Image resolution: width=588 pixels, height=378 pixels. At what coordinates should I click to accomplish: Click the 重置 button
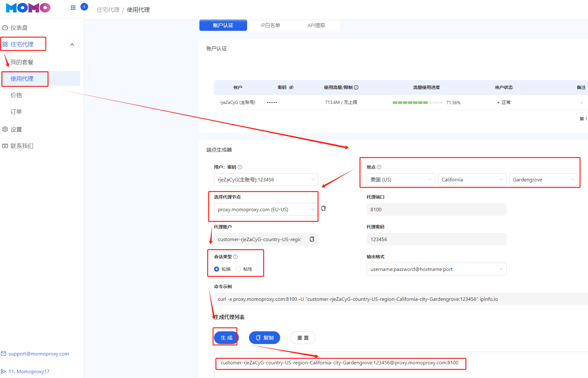[x=303, y=338]
